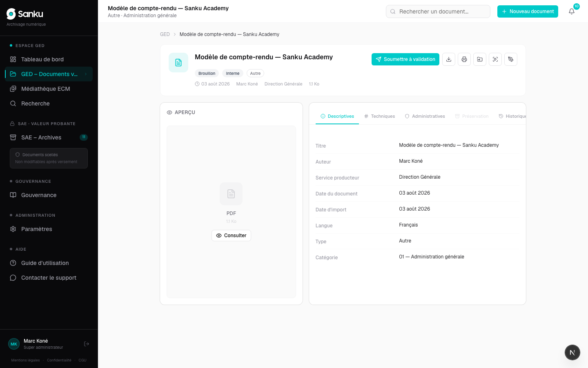Open Guide d'utilisation
Image resolution: width=588 pixels, height=368 pixels.
[x=49, y=263]
